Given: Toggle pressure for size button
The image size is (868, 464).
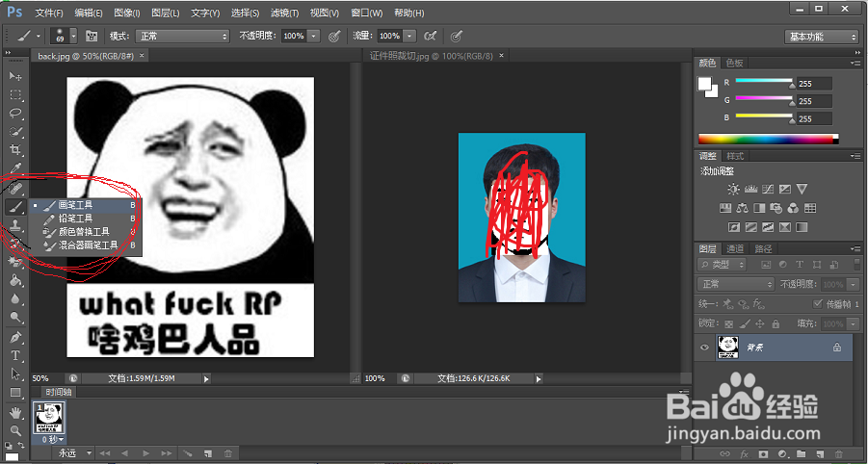Looking at the screenshot, I should point(456,37).
